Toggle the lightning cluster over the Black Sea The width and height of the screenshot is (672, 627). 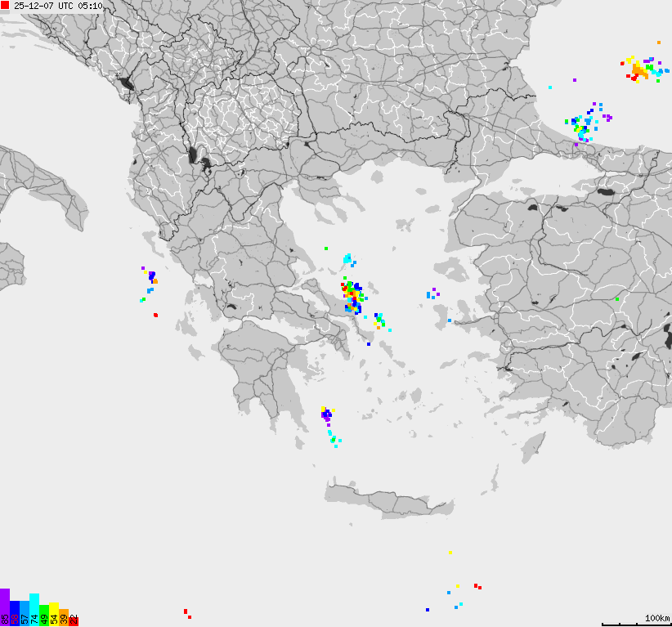[x=638, y=69]
